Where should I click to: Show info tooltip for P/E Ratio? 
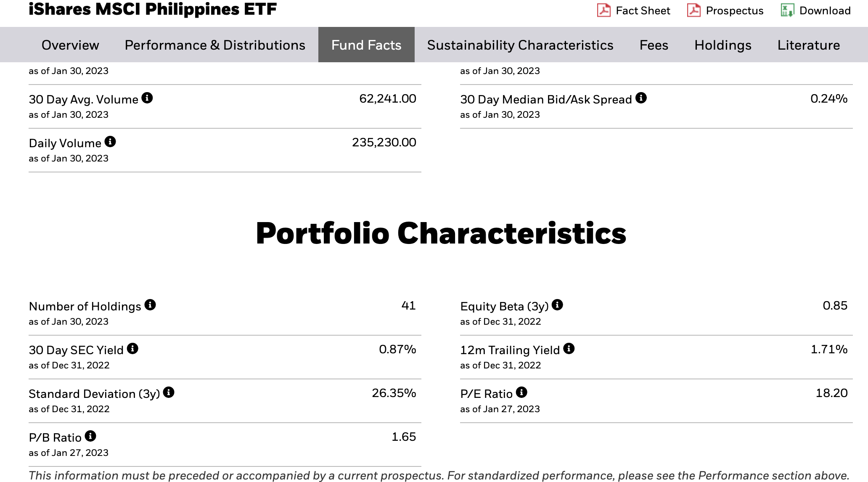click(x=521, y=392)
